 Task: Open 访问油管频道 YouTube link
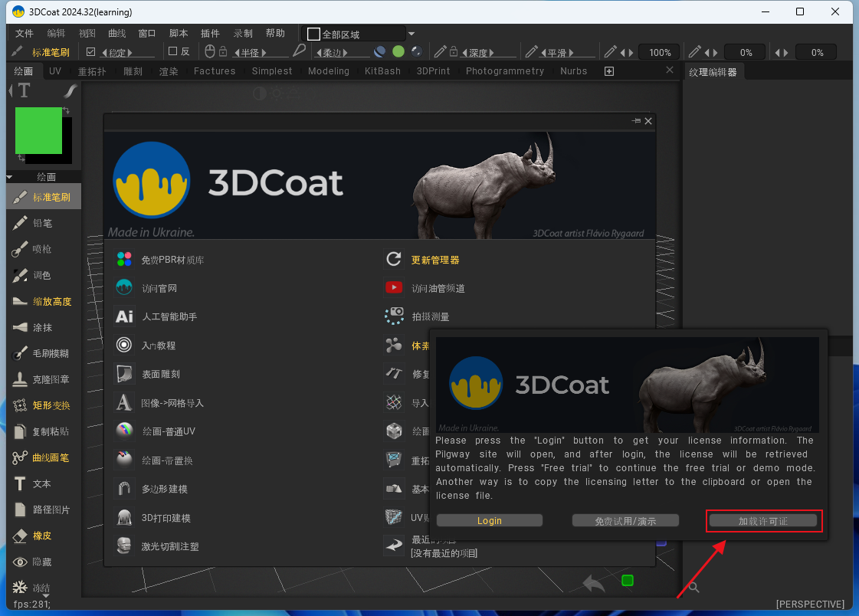pos(425,288)
